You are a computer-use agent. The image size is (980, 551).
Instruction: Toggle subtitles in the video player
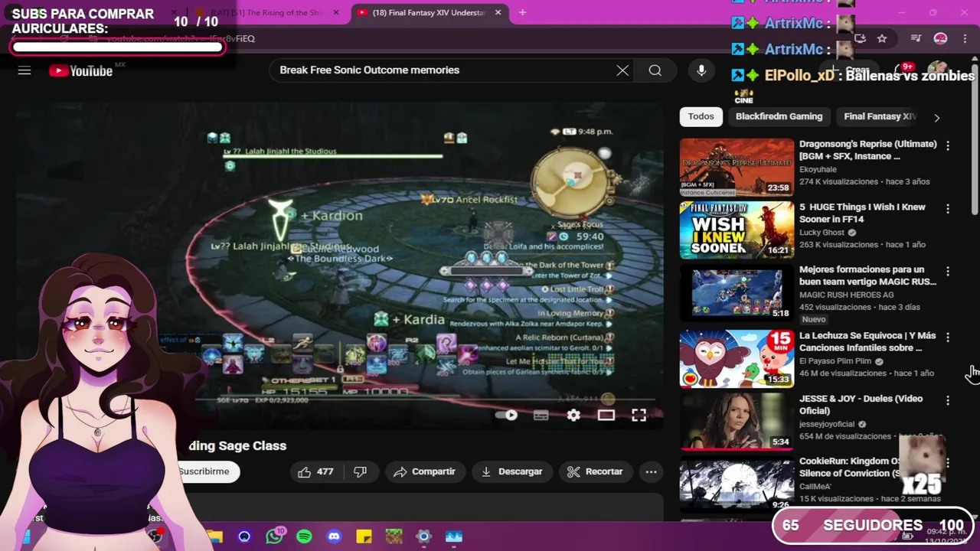541,415
